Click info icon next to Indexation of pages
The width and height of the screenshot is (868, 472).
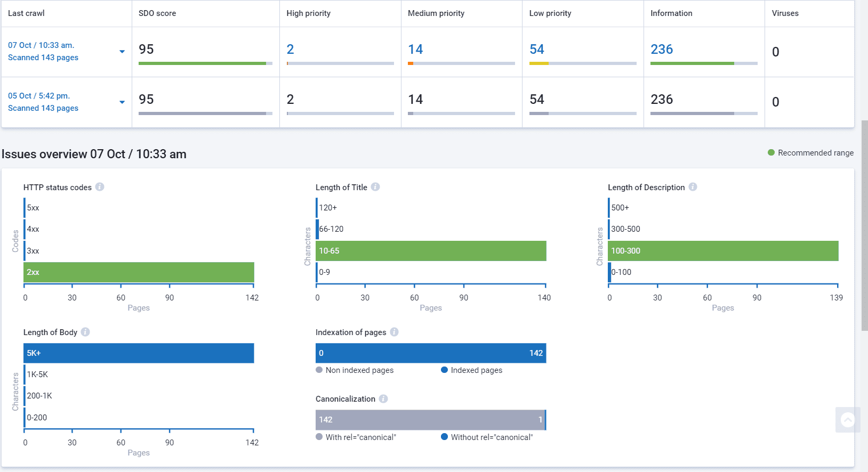(394, 332)
